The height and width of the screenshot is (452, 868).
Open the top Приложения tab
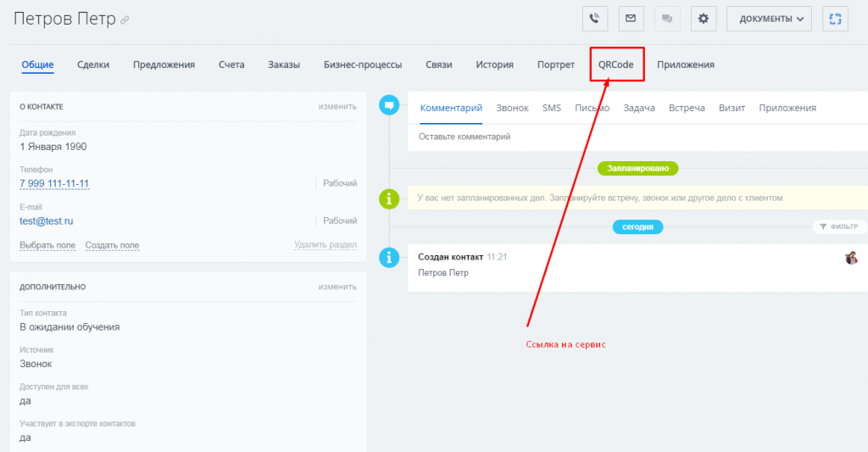685,64
